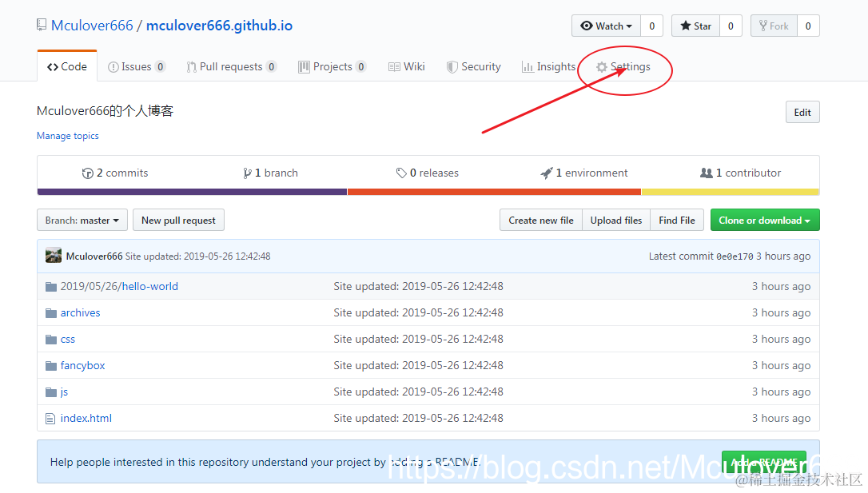868x493 pixels.
Task: Click the yellow segment of language bar
Action: [x=731, y=192]
